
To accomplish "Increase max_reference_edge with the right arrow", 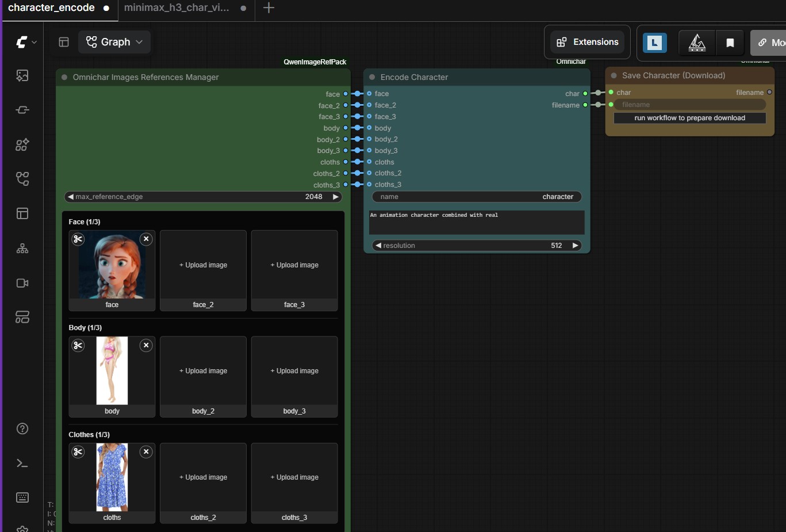I will (x=336, y=197).
